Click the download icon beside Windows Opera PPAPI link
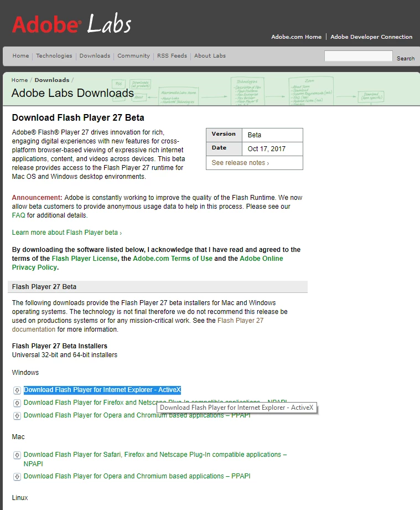 [17, 416]
